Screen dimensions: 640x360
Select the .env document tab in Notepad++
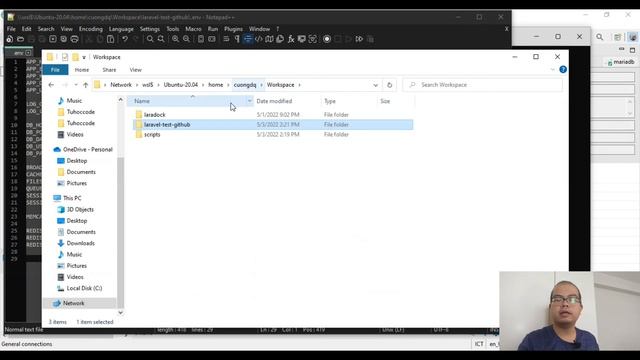[19, 53]
